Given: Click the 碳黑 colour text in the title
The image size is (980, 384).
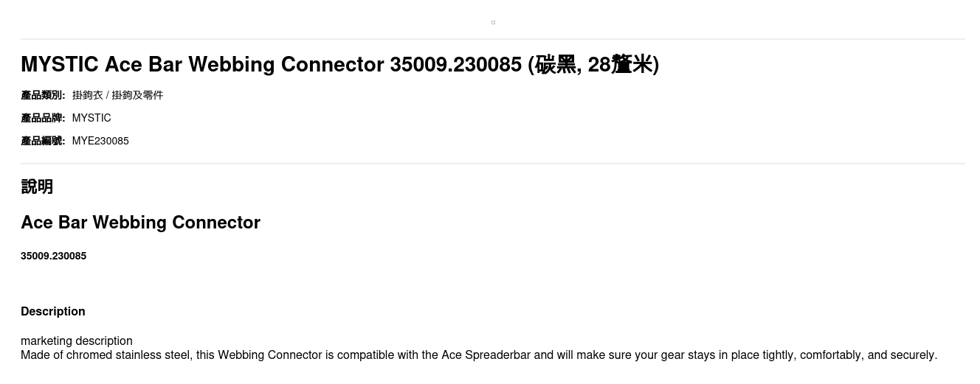Looking at the screenshot, I should click(556, 65).
